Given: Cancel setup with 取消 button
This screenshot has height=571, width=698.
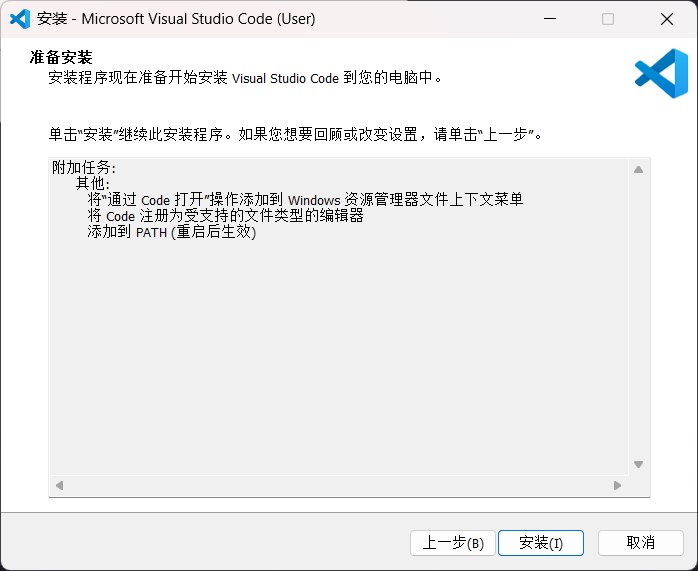Looking at the screenshot, I should pos(641,543).
